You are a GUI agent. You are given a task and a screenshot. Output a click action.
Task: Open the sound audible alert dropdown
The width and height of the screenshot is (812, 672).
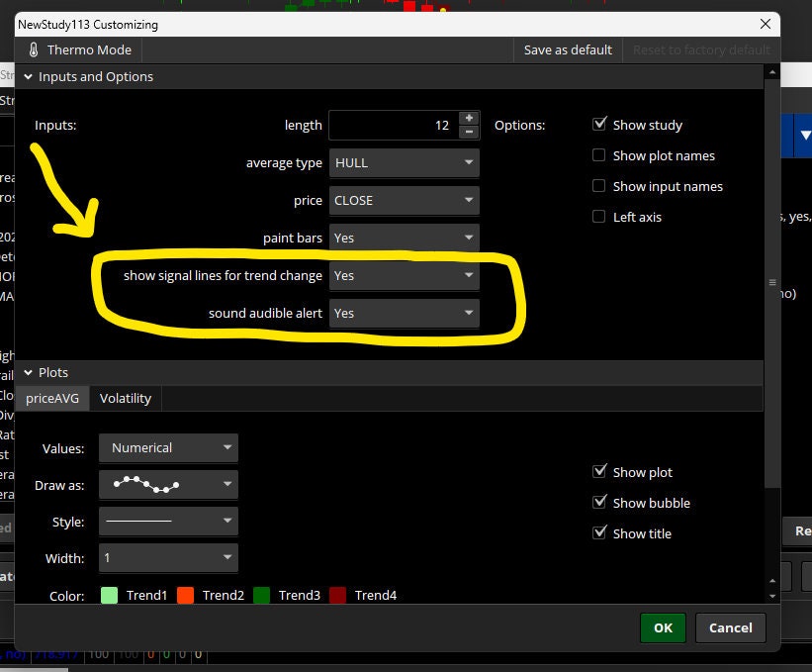pyautogui.click(x=404, y=313)
